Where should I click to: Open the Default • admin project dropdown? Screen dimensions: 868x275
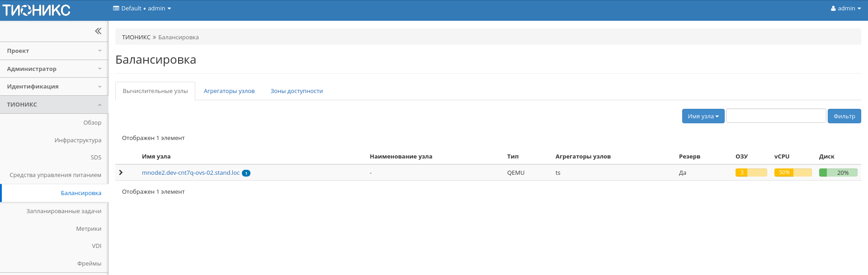point(142,9)
